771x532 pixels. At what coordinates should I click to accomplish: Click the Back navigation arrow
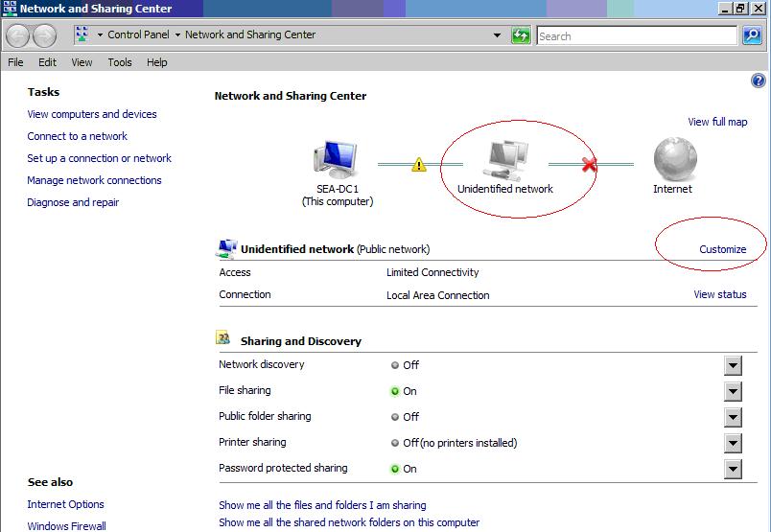tap(18, 36)
